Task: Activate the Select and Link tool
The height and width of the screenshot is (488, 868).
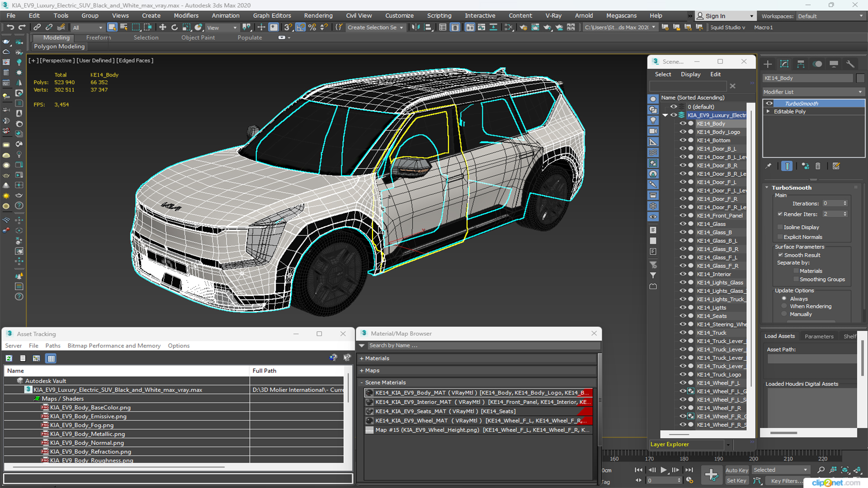Action: pos(38,28)
